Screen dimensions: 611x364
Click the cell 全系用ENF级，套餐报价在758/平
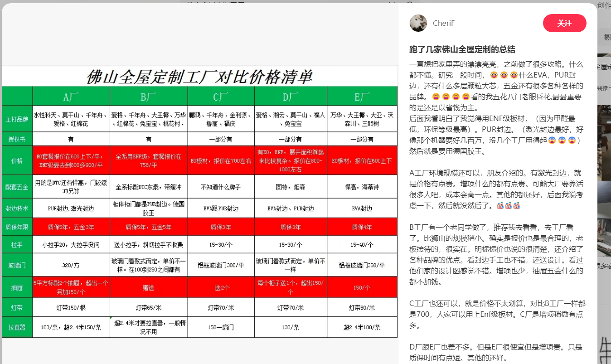pyautogui.click(x=149, y=160)
